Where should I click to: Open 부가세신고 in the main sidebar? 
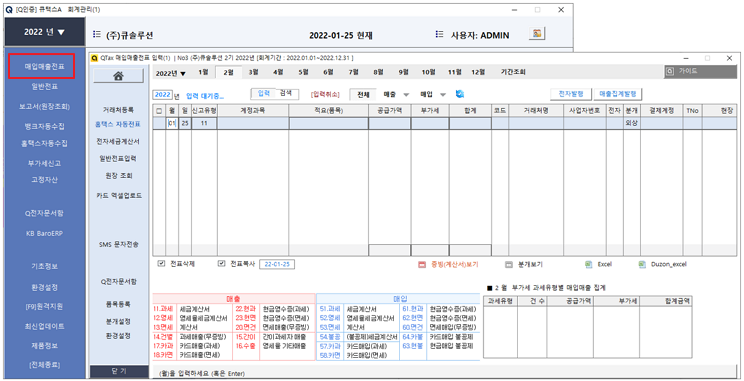[x=44, y=163]
